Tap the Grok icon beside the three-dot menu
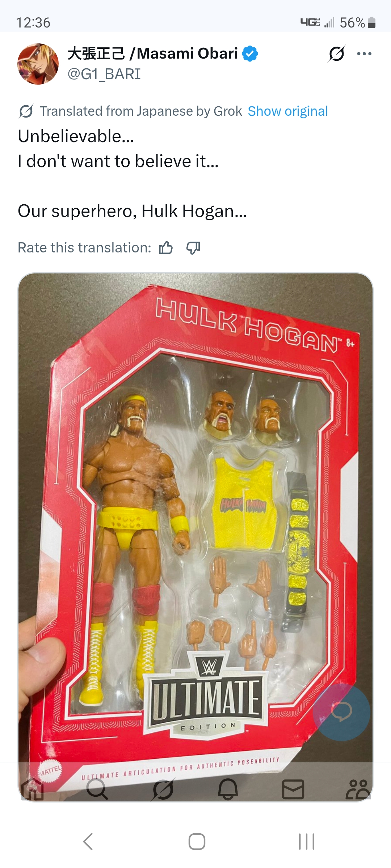391x868 pixels. click(x=337, y=54)
